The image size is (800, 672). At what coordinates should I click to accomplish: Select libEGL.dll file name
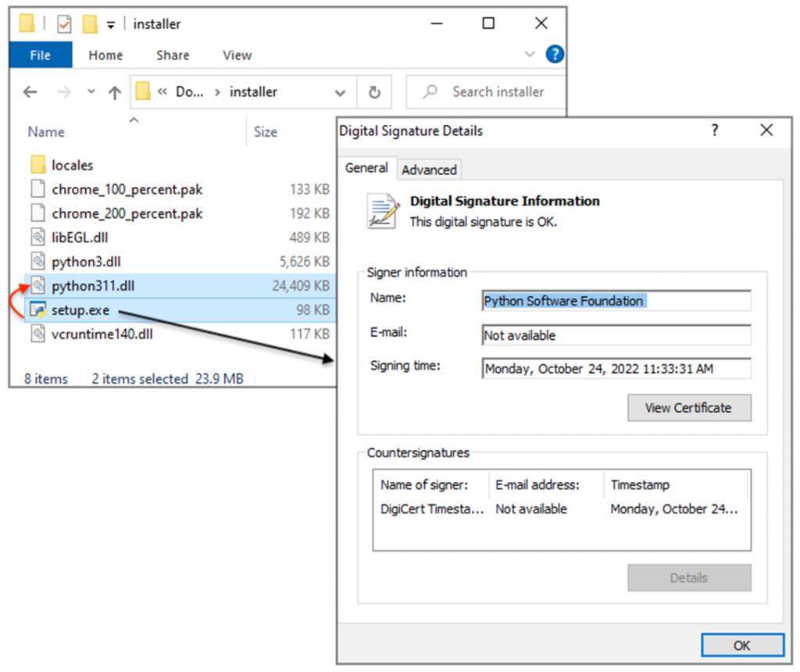[80, 238]
